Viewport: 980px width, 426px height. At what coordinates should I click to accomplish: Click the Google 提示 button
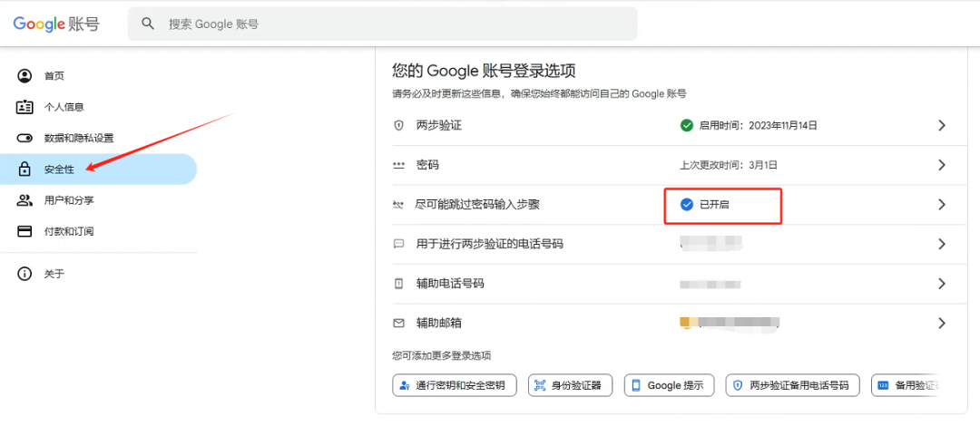click(x=670, y=385)
